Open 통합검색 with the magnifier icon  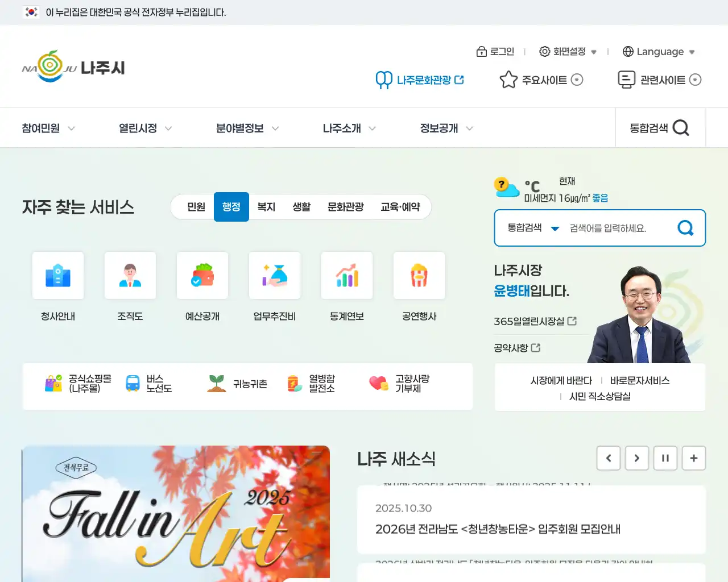click(682, 127)
